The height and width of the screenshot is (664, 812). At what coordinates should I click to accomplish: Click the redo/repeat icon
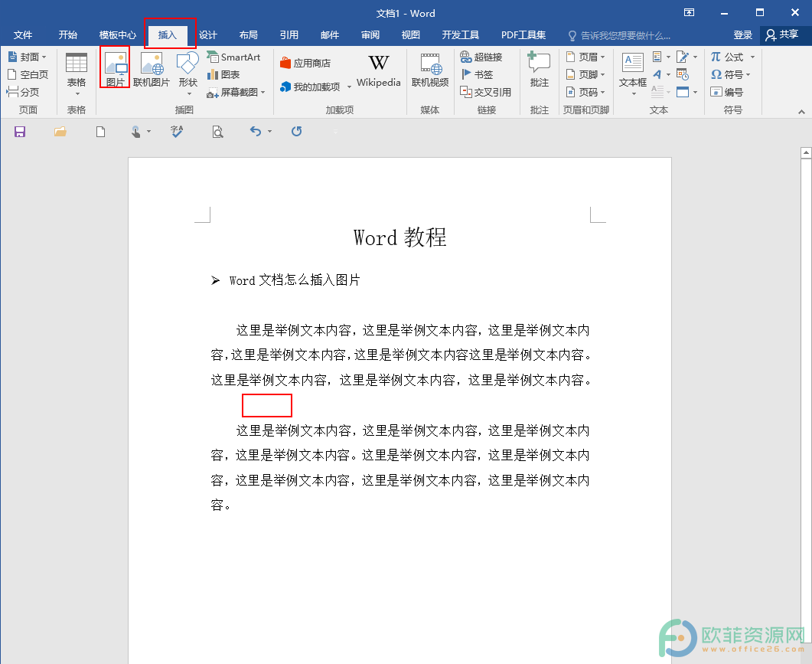click(296, 132)
